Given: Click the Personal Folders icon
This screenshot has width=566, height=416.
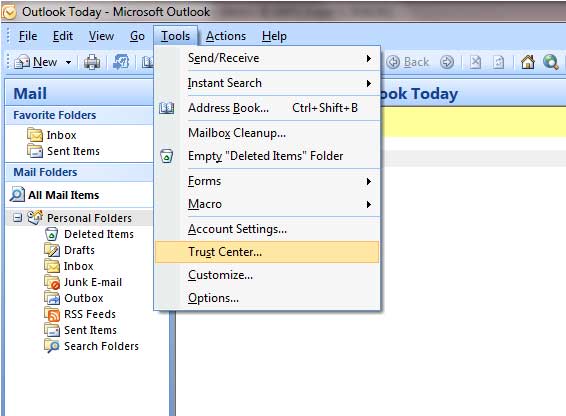Looking at the screenshot, I should [x=35, y=217].
